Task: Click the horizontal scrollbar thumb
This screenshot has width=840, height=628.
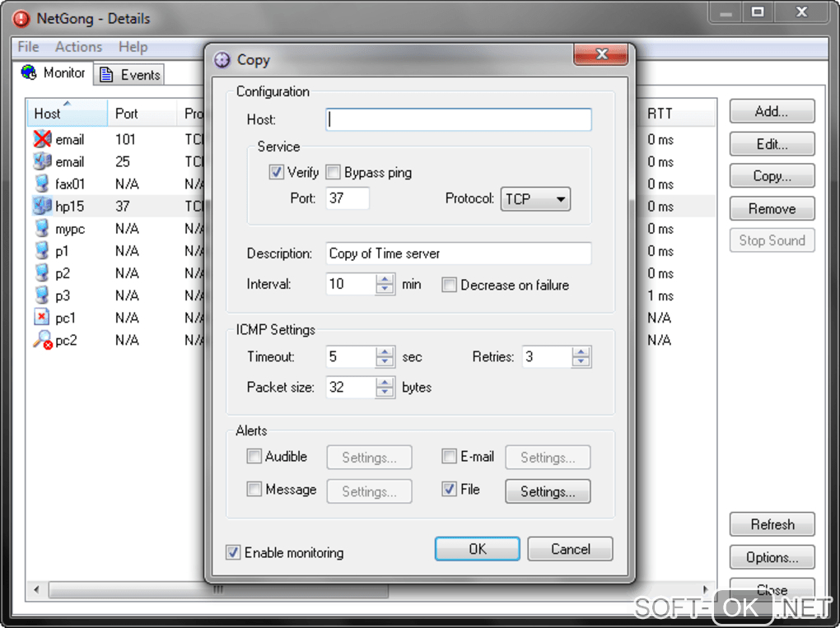Action: [218, 590]
